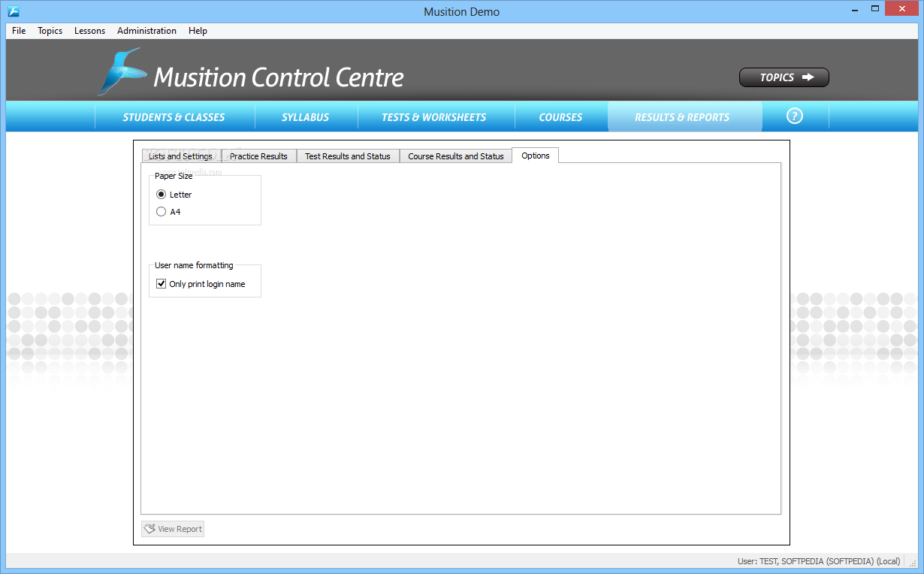Go to Courses section
The image size is (924, 574).
[x=560, y=117]
